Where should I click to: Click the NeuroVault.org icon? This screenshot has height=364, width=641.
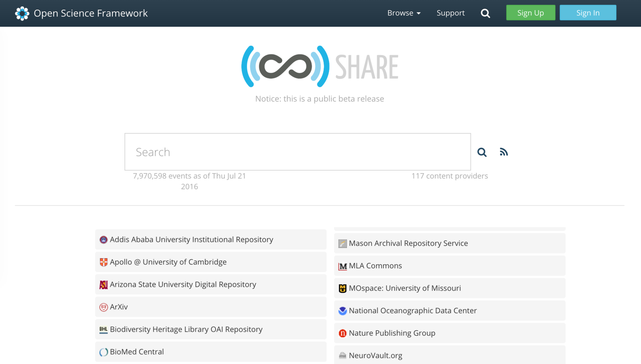coord(343,356)
